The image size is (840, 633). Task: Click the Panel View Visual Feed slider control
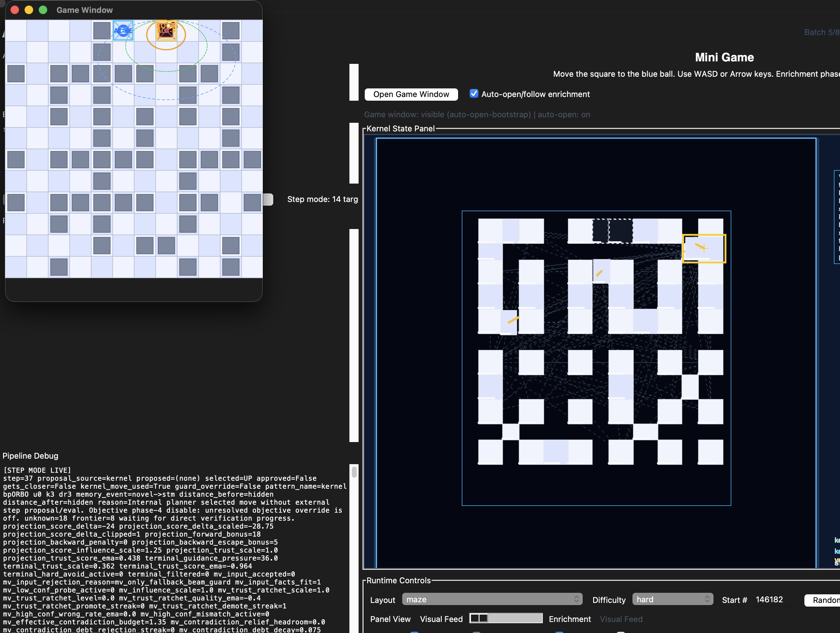tap(506, 618)
